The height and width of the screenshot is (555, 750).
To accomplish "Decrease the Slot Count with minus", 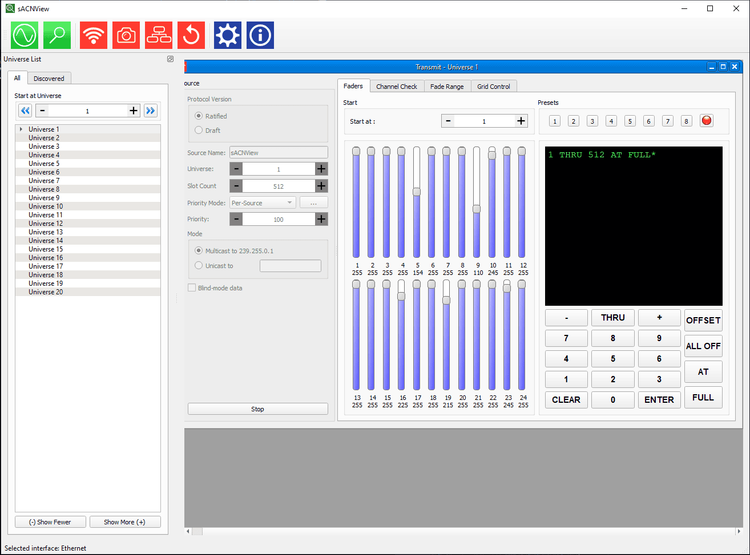I will click(236, 186).
